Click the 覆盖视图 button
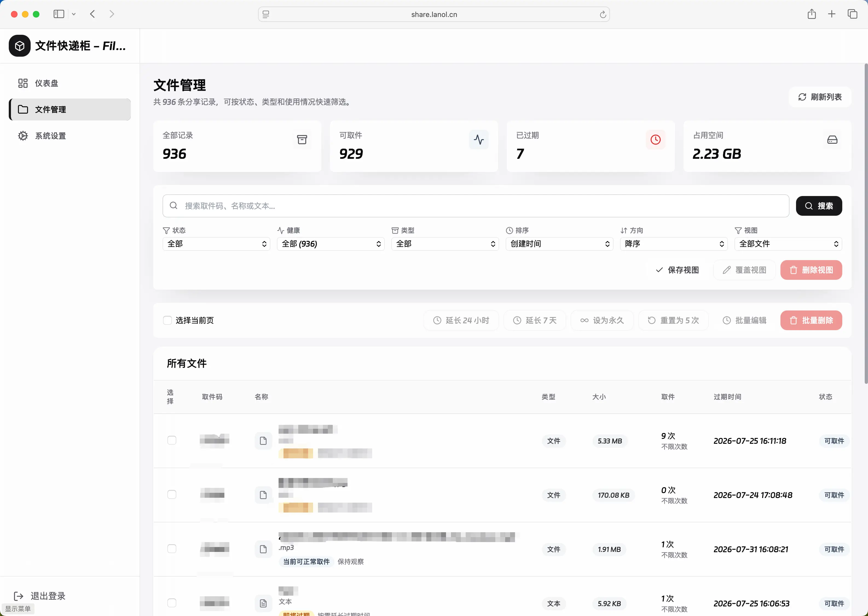Viewport: 868px width, 616px height. [x=744, y=270]
